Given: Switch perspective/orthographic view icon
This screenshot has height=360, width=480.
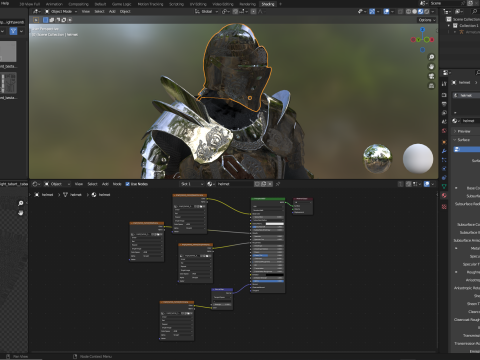Looking at the screenshot, I should pyautogui.click(x=431, y=86).
